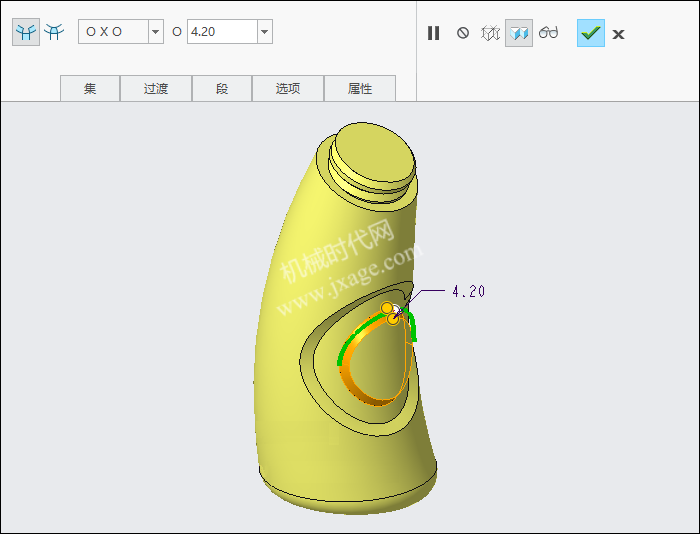Pause the feature tool
700x534 pixels.
coord(433,33)
